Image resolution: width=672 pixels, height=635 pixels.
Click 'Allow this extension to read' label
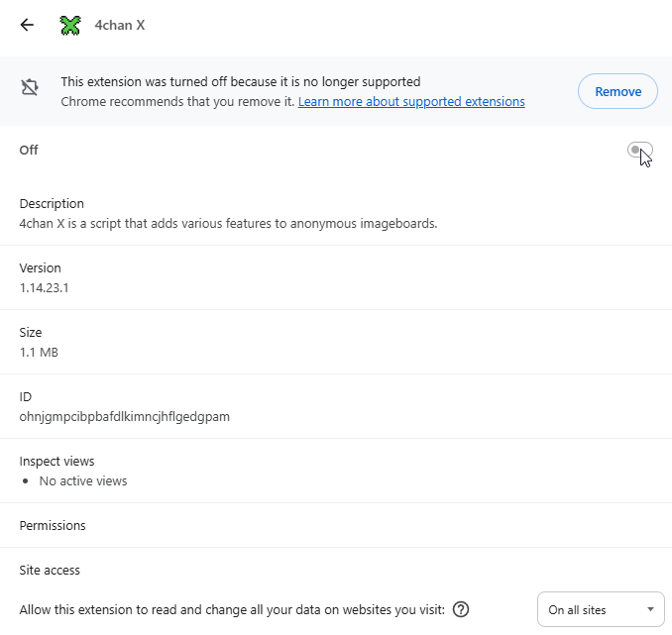232,609
